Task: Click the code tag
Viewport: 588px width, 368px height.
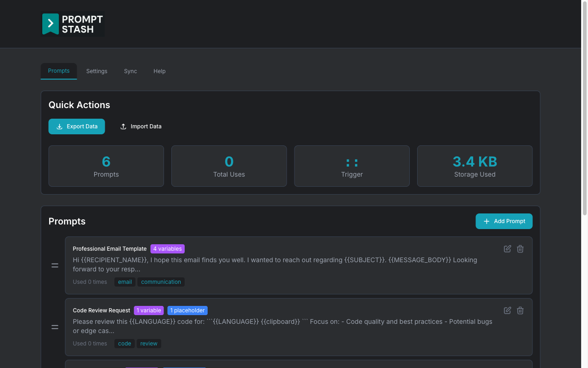Action: click(x=124, y=344)
